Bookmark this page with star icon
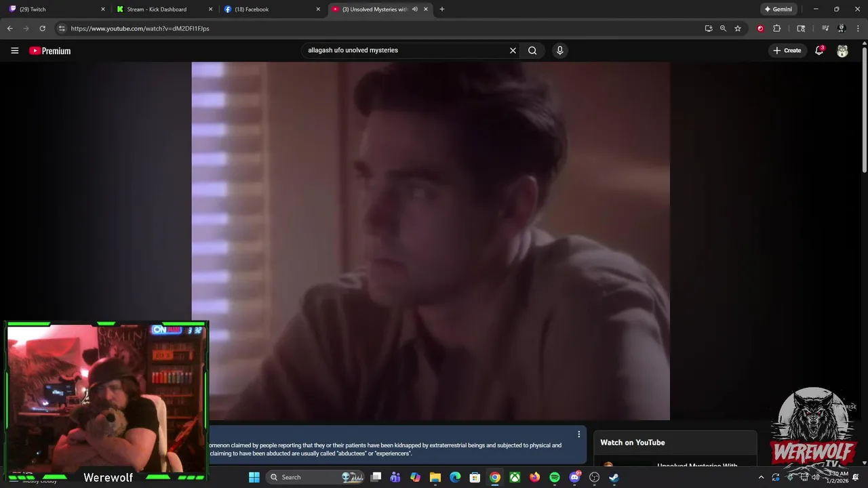 coord(738,28)
